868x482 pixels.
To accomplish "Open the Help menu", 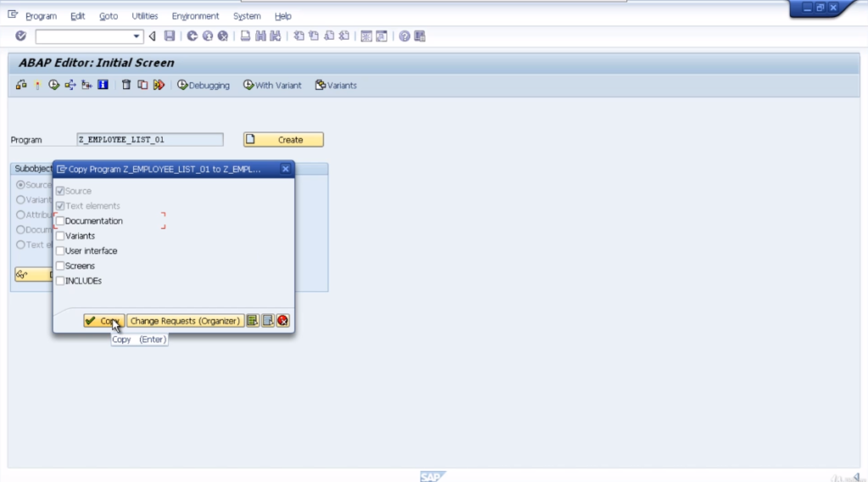I will click(283, 16).
